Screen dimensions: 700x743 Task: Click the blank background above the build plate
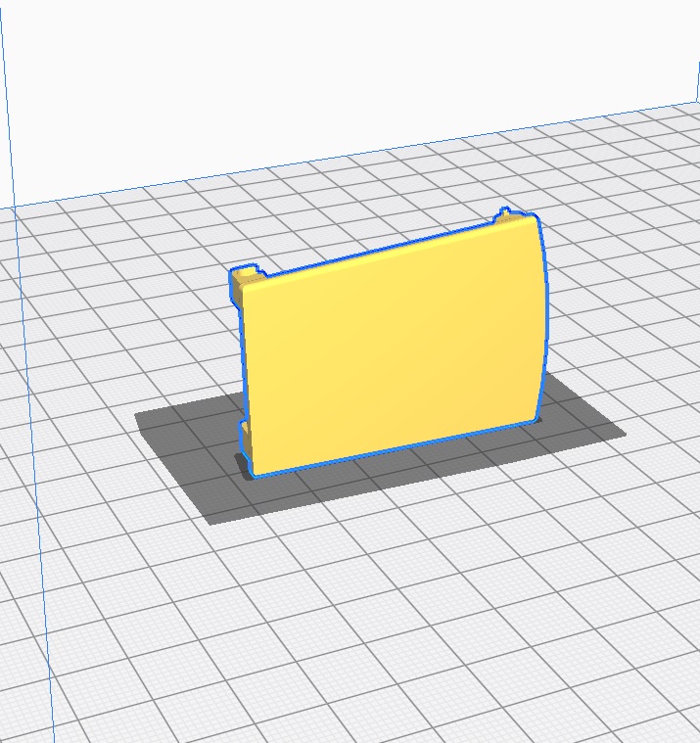pos(343,69)
